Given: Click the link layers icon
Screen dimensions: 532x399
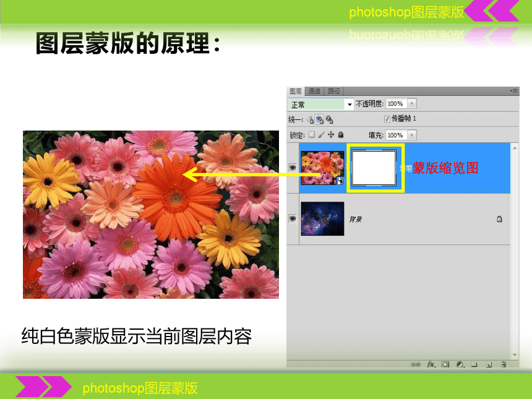Looking at the screenshot, I should 416,364.
